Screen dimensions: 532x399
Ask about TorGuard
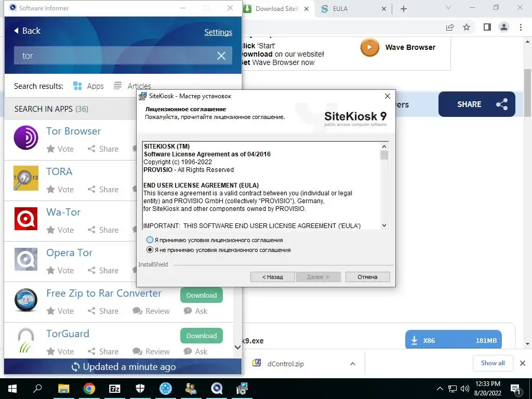(196, 352)
